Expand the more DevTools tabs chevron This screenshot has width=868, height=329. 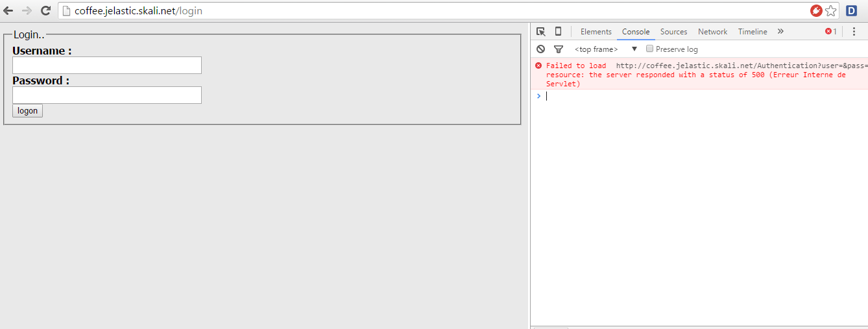click(780, 31)
